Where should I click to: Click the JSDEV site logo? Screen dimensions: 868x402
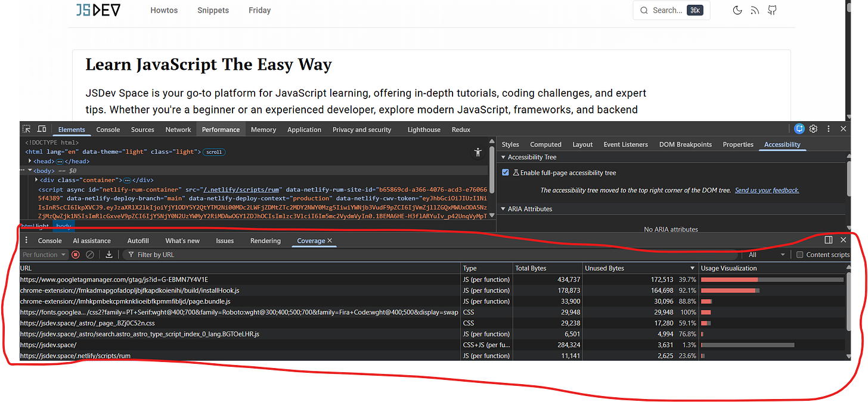pos(98,10)
